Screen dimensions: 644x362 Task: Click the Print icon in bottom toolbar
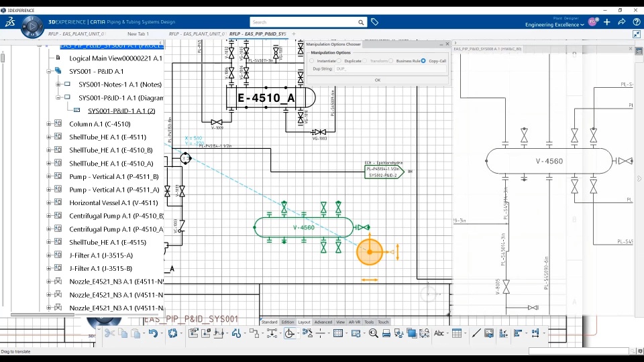(x=386, y=333)
